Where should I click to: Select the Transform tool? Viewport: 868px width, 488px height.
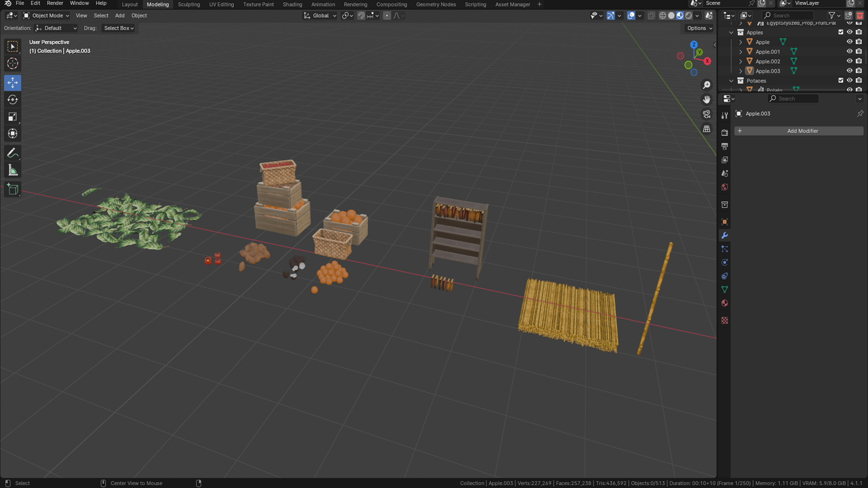pos(13,134)
